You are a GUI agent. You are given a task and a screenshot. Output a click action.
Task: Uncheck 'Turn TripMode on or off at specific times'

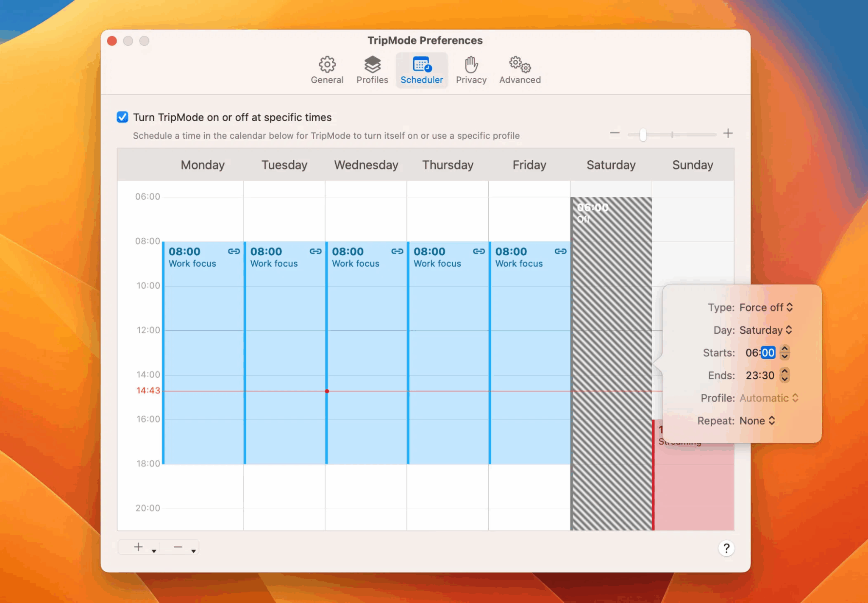point(122,117)
